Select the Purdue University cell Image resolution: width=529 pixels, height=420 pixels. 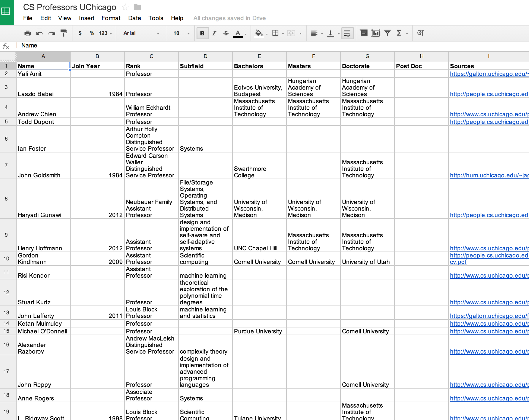pos(259,331)
